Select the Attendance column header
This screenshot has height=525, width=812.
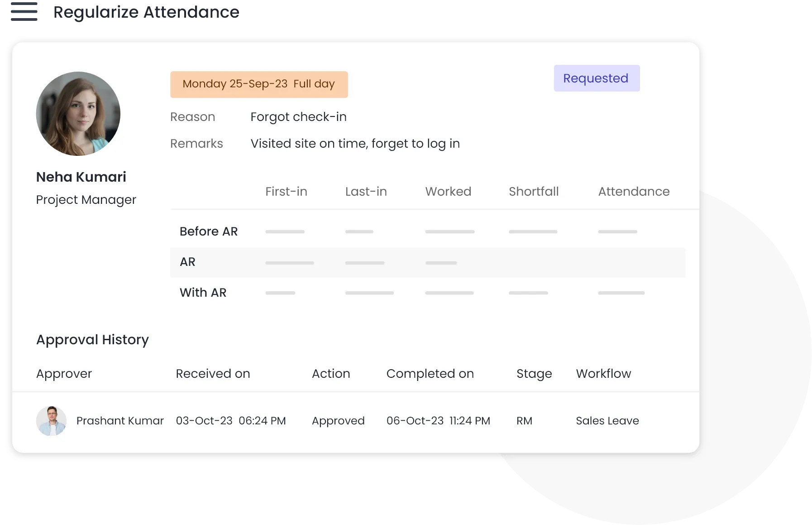click(x=634, y=192)
